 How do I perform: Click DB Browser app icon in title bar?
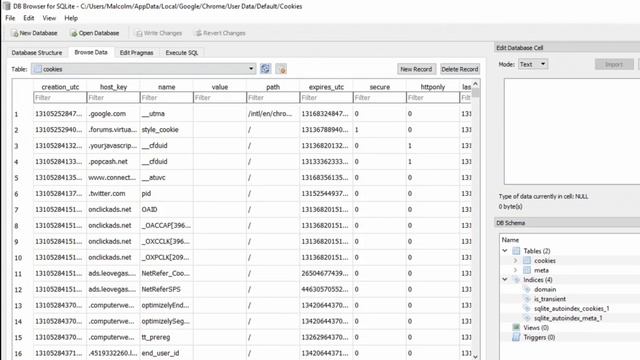[7, 6]
